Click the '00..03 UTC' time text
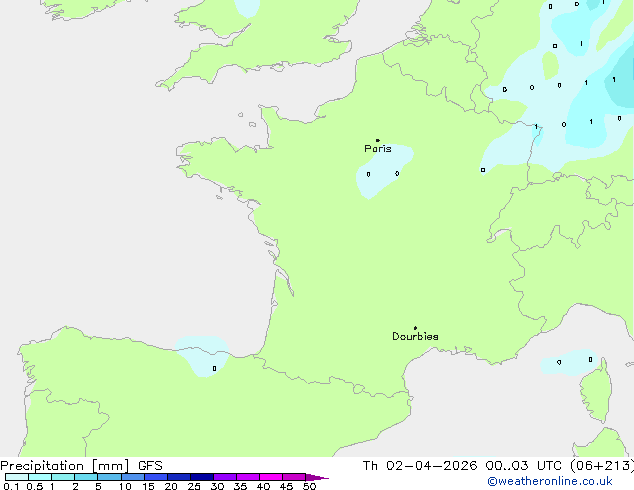This screenshot has width=634, height=490. coord(523,466)
